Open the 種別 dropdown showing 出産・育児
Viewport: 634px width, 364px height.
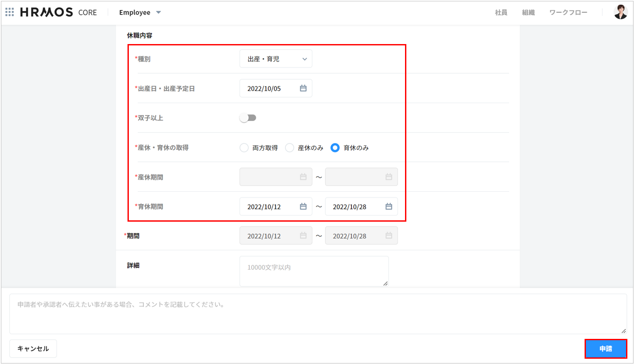click(x=276, y=59)
